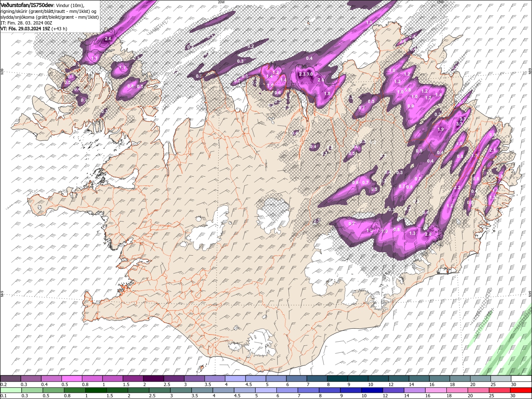Click the grey snow swatch labeled 20

coord(480,379)
